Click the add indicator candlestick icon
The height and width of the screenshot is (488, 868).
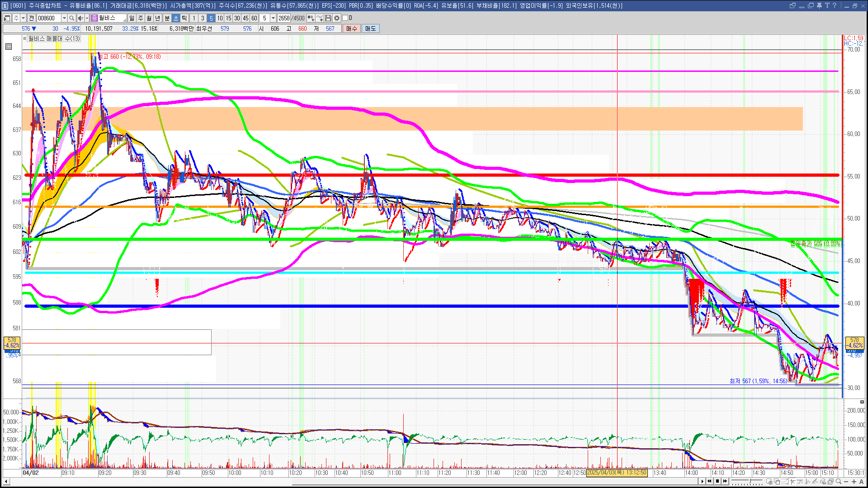tap(311, 18)
